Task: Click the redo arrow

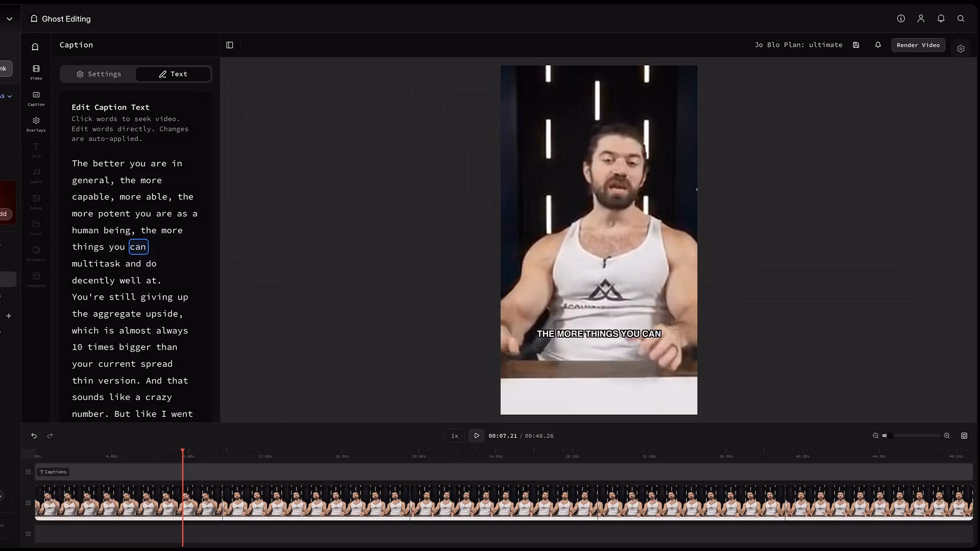Action: [x=50, y=436]
